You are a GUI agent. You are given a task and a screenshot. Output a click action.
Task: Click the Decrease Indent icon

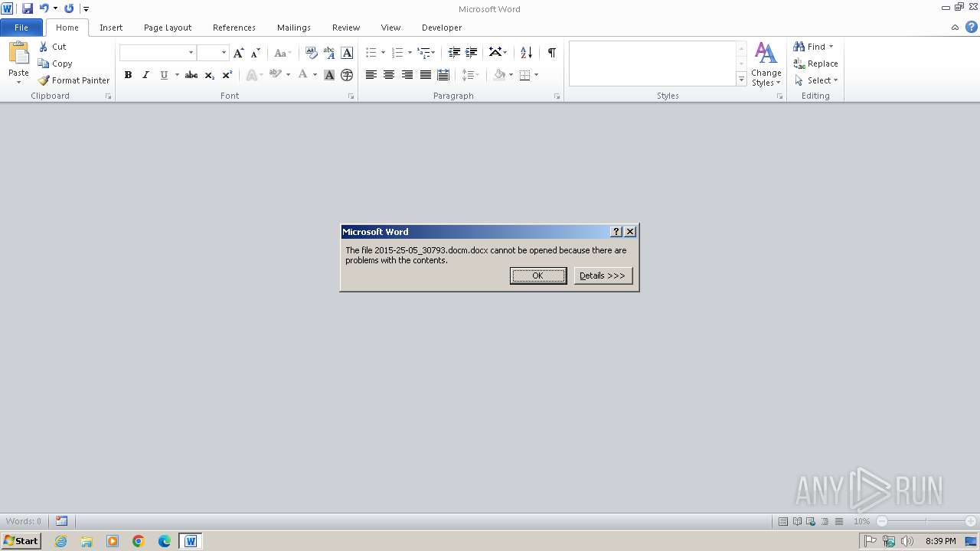click(454, 53)
